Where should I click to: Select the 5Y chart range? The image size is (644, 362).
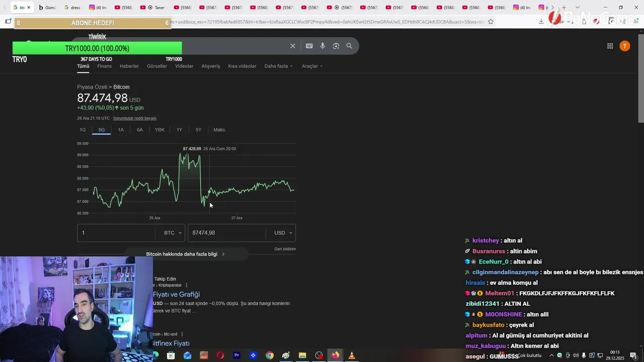pos(198,130)
